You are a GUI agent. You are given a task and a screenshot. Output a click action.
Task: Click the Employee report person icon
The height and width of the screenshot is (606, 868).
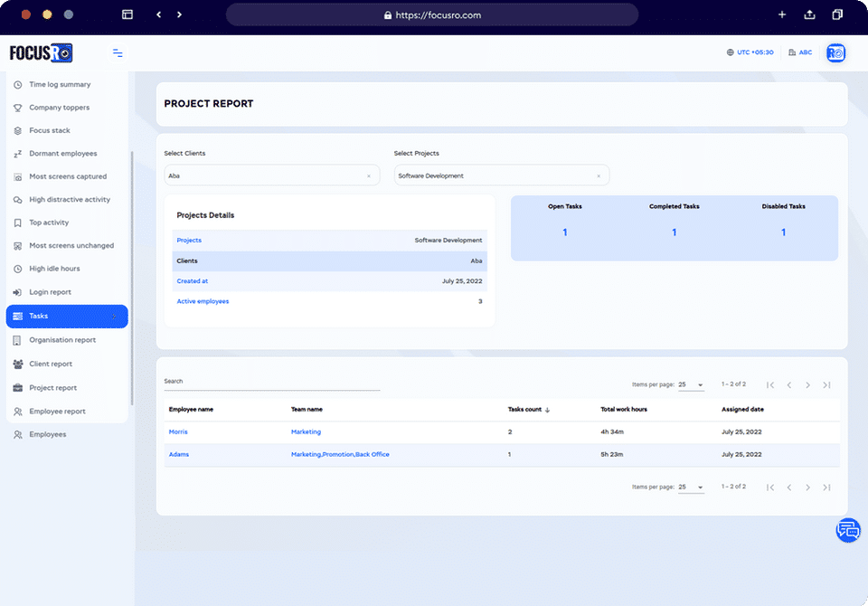pos(18,412)
